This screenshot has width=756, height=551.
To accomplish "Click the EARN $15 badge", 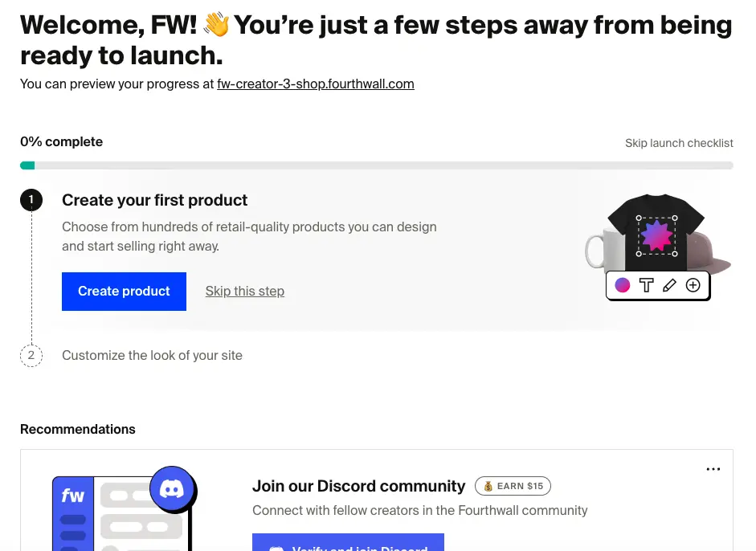I will 513,486.
